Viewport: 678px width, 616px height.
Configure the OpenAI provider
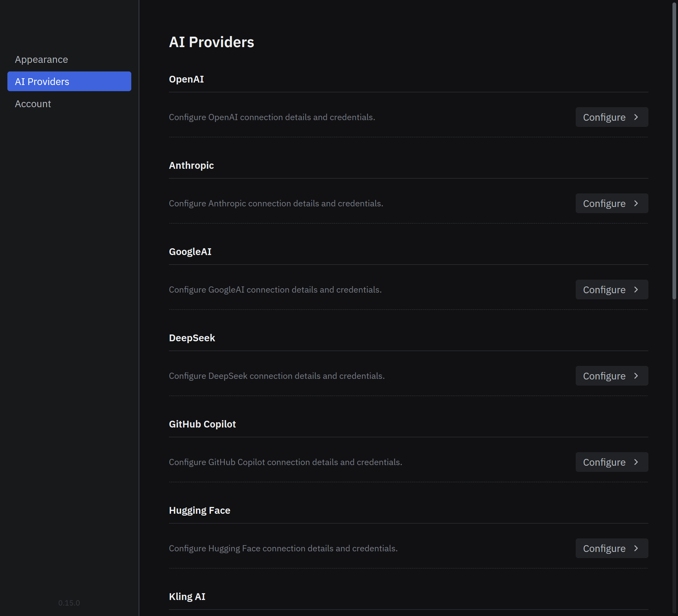pos(612,117)
